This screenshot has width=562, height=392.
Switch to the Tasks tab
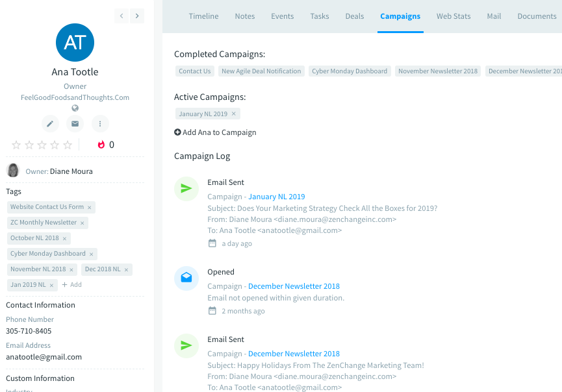point(320,16)
